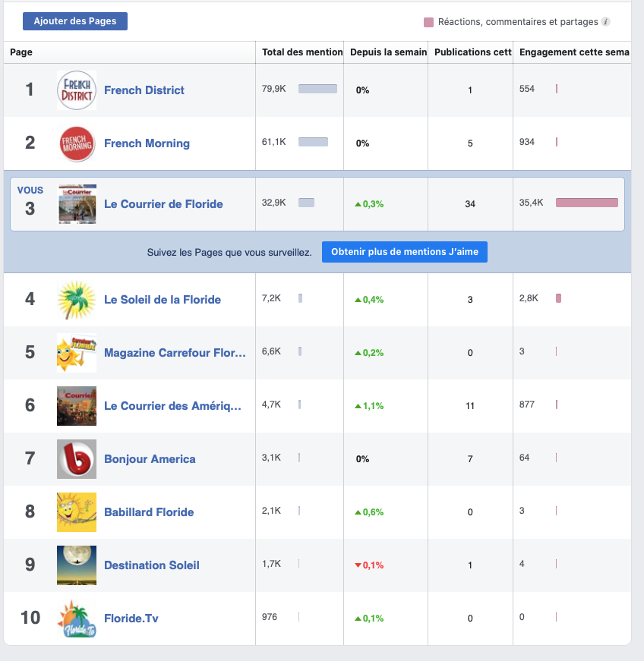
Task: Click the pink Réactions legend swatch
Action: [x=428, y=22]
